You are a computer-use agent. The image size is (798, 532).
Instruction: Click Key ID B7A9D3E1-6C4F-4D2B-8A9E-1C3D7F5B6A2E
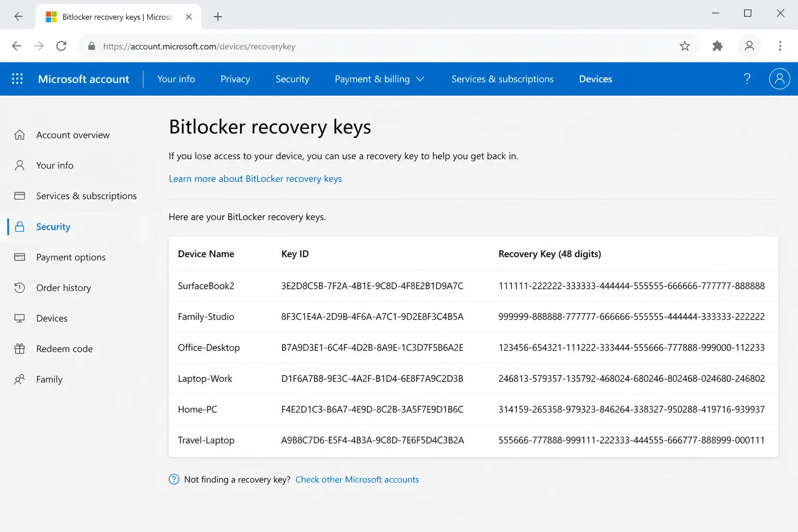tap(372, 348)
